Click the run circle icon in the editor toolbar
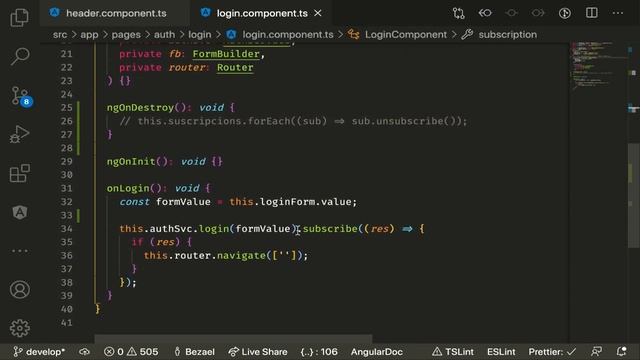 [564, 13]
